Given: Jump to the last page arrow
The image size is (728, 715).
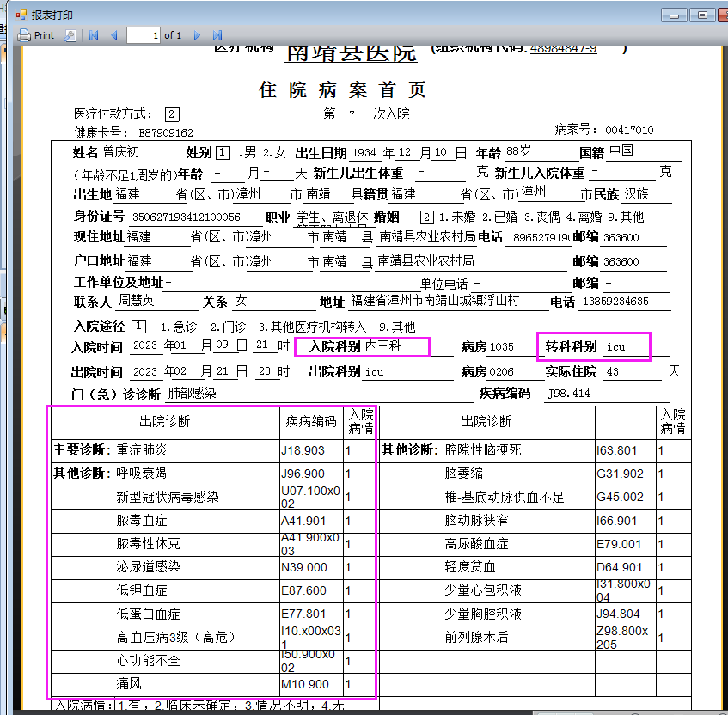Looking at the screenshot, I should coord(217,35).
